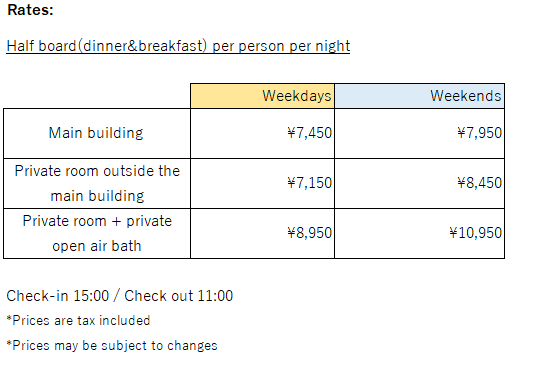Select the ¥8,950 price cell

coord(262,233)
